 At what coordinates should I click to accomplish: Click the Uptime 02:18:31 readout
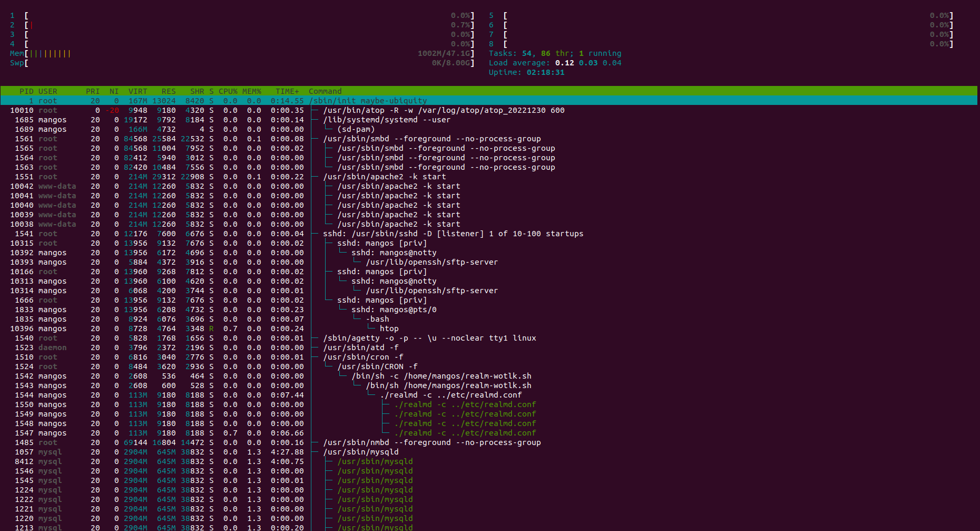526,72
